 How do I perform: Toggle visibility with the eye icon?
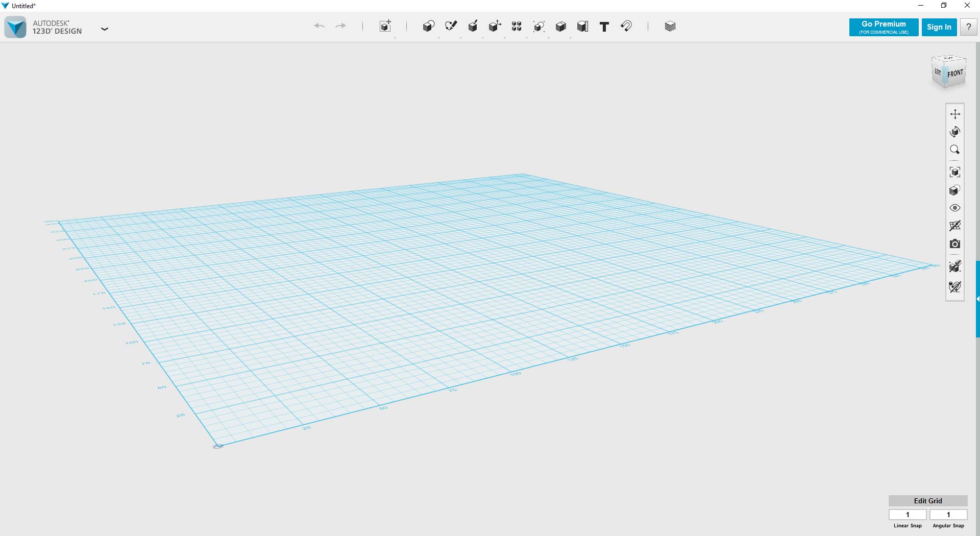coord(955,208)
